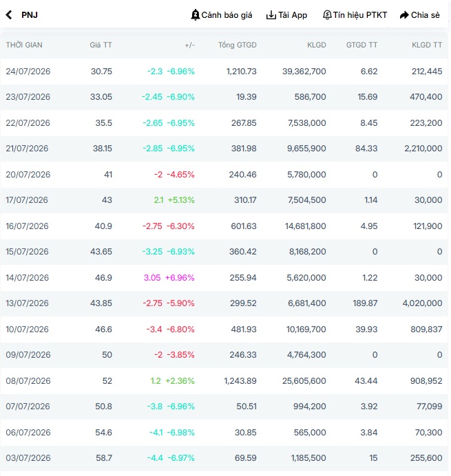Click the KLGD TT value 809,837
Viewport: 451px width, 476px height.
coord(426,329)
